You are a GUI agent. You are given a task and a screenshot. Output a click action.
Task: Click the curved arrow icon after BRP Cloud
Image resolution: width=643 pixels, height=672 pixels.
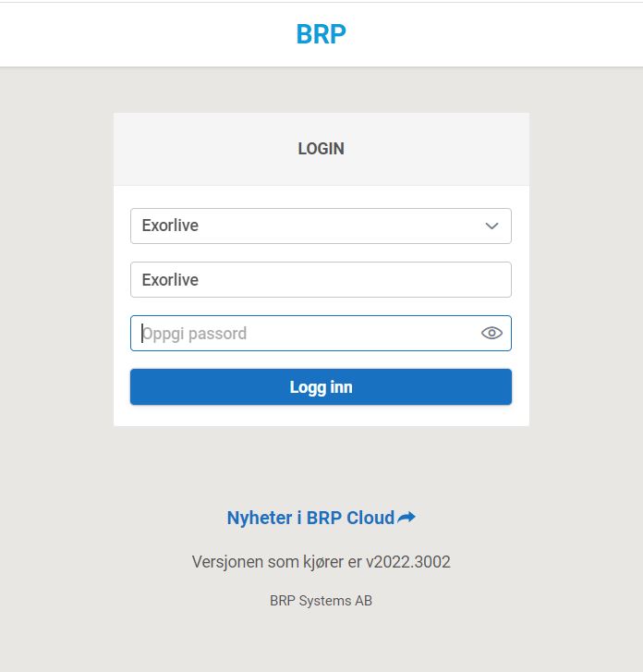tap(406, 518)
